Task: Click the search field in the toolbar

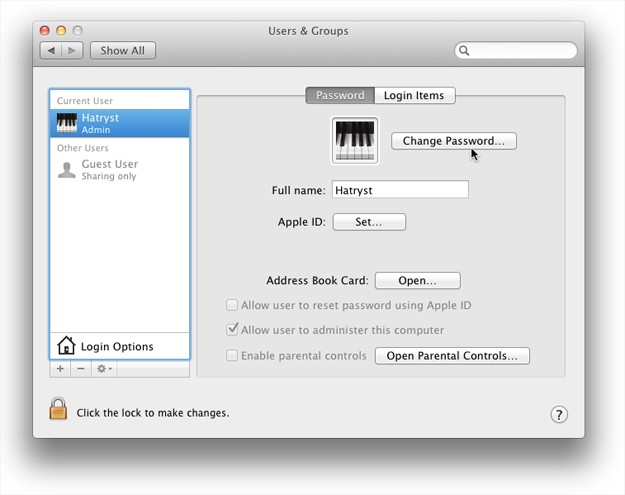Action: 516,51
